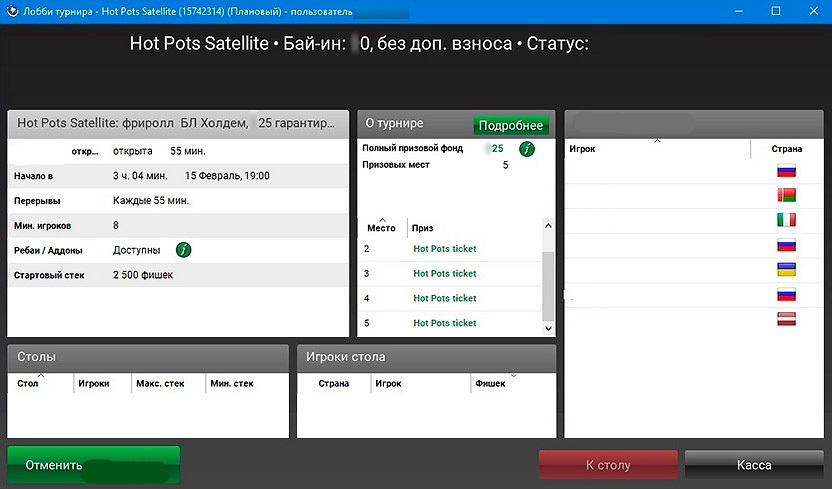Viewport: 832px width, 489px height.
Task: Click the Мин. игроков 8 row
Action: point(178,225)
